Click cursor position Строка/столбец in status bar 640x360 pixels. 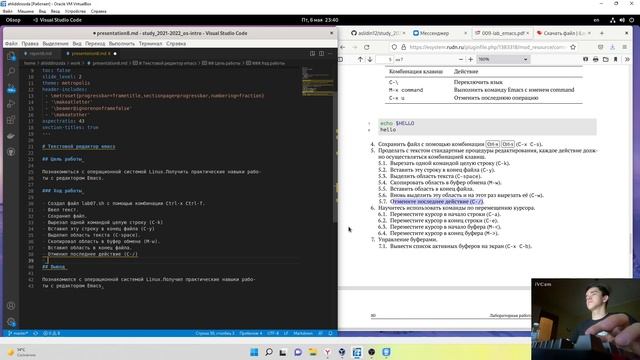click(x=215, y=333)
